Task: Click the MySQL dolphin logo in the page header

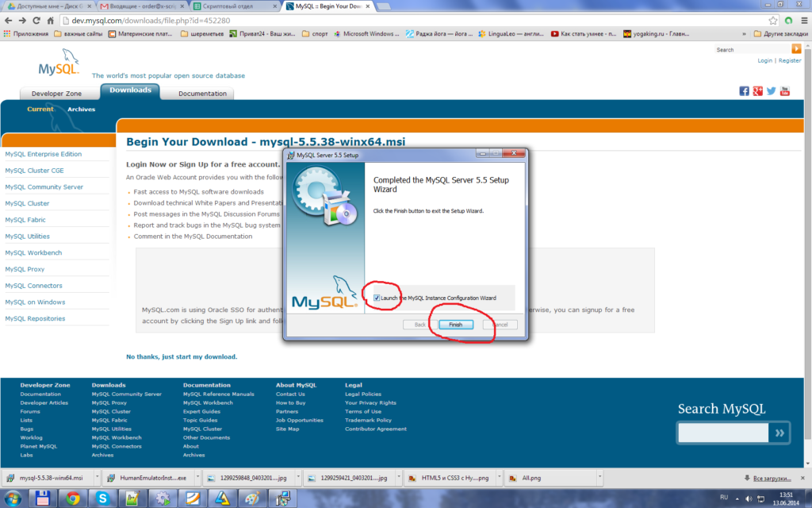Action: point(59,62)
